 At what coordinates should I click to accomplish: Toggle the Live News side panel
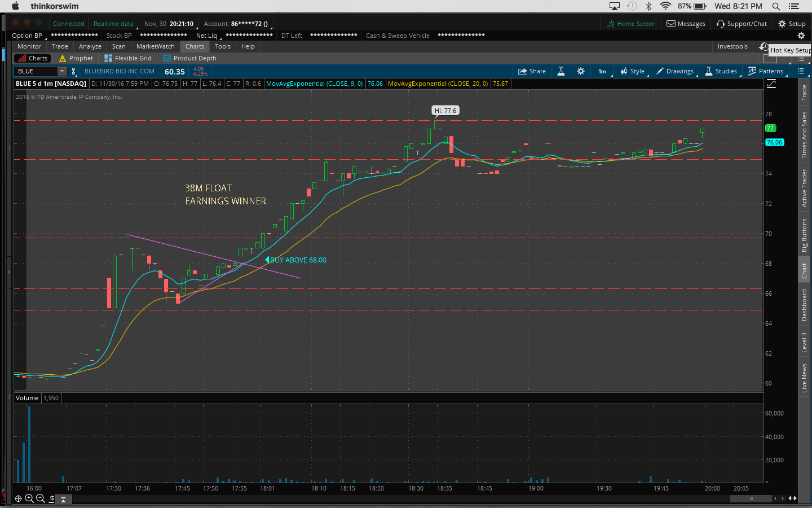[804, 378]
